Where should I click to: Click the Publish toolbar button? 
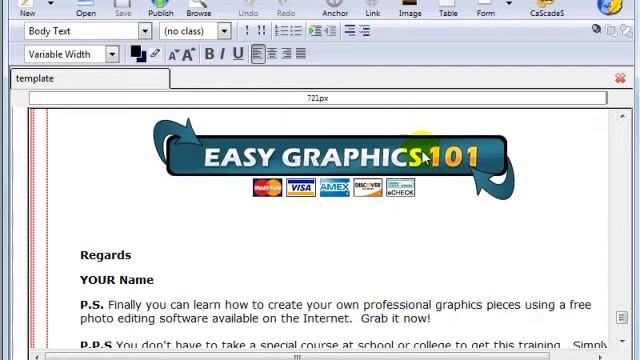pos(160,8)
